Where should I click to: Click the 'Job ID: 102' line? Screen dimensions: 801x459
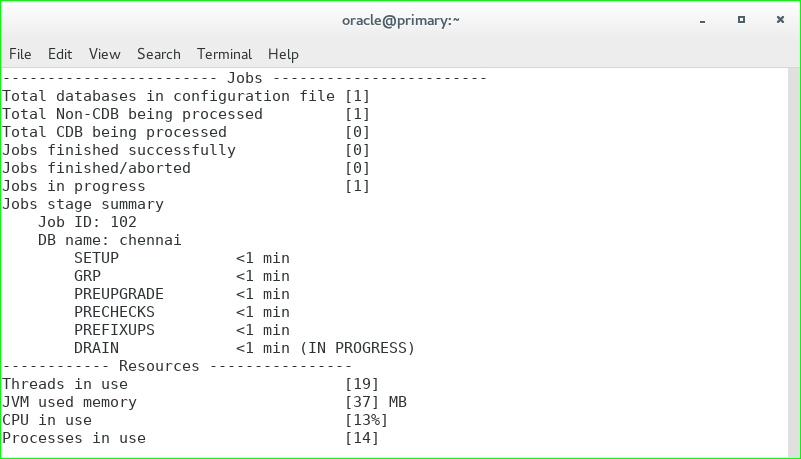coord(87,222)
